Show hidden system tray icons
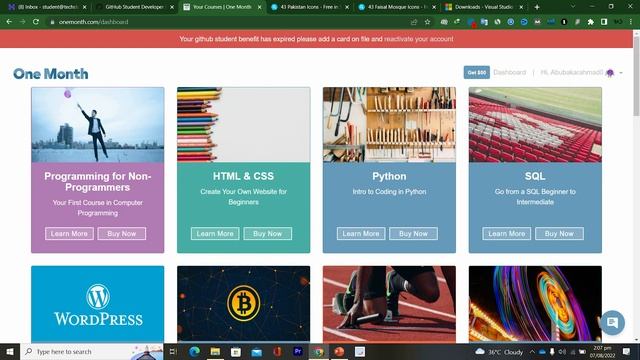640x360 pixels. point(532,351)
